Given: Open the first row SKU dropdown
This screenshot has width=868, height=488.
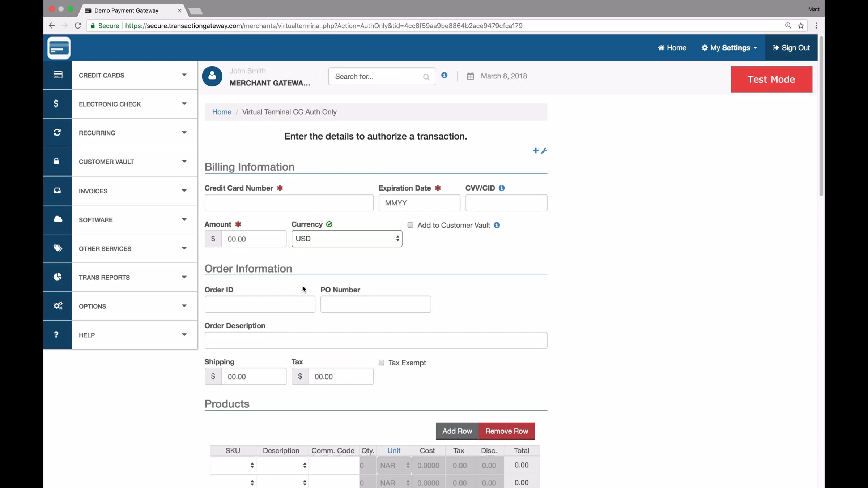Looking at the screenshot, I should 233,465.
